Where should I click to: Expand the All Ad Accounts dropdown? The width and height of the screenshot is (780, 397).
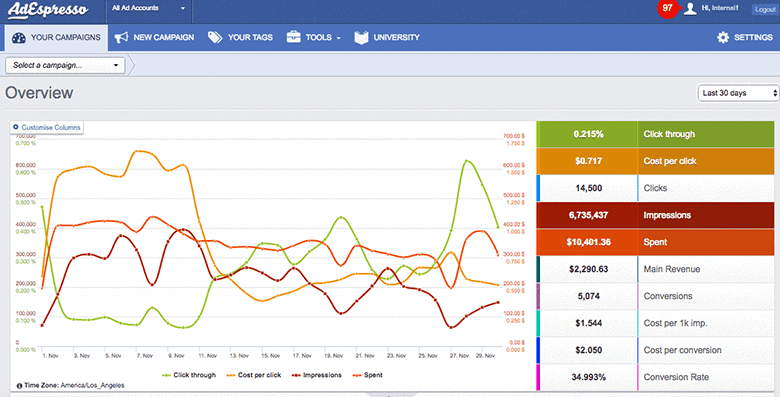tap(149, 8)
